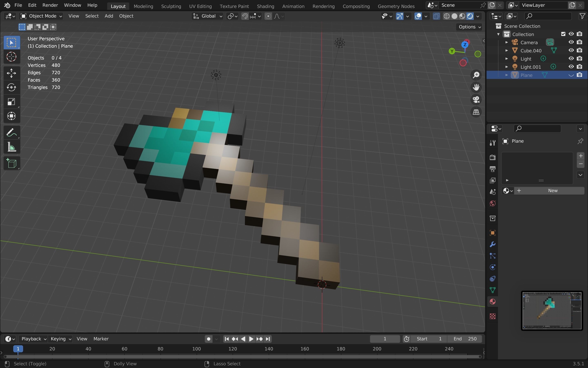
Task: Open the Modifiers properties tab
Action: pyautogui.click(x=492, y=244)
